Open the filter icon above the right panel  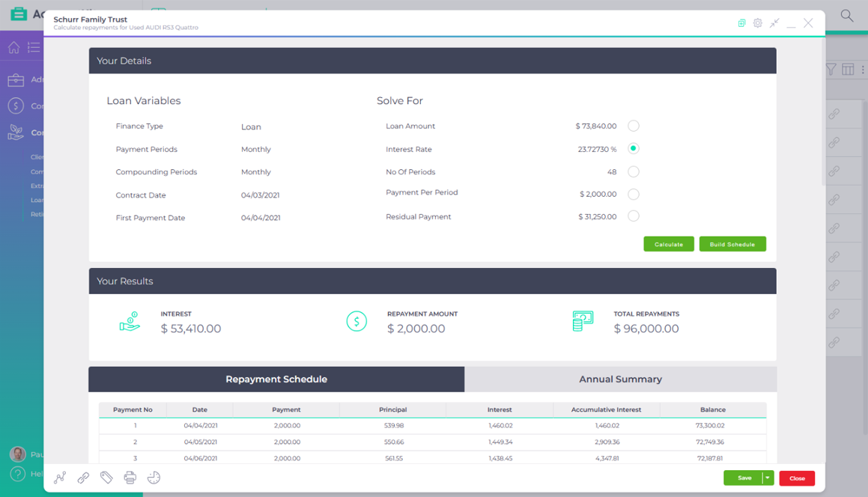[831, 69]
